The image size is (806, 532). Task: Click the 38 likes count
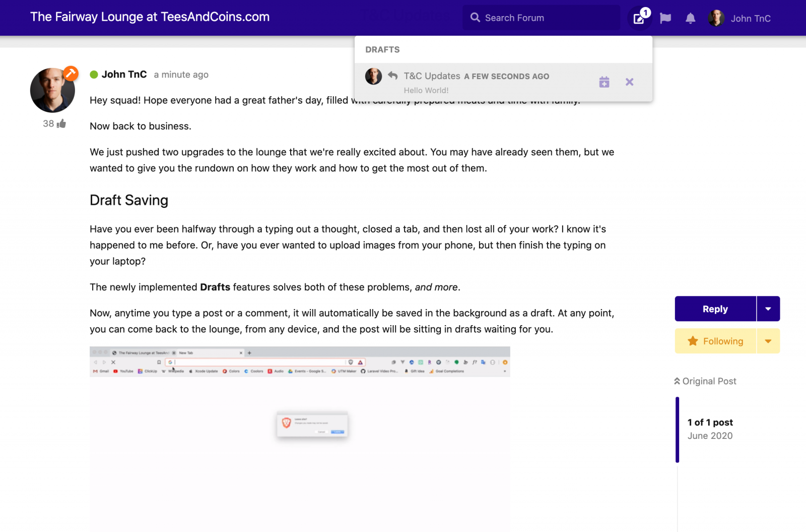pyautogui.click(x=48, y=123)
